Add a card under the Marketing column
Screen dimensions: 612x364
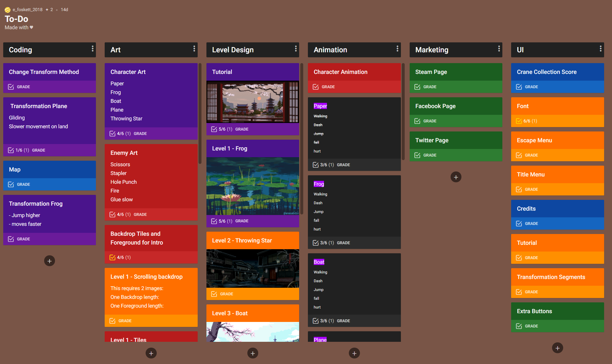tap(456, 177)
